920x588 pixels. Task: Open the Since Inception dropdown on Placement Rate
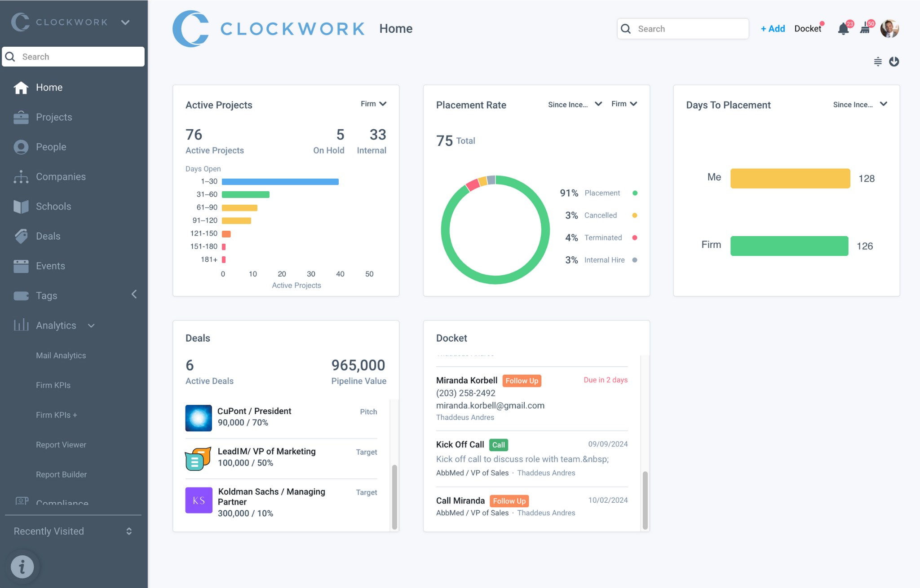[574, 104]
